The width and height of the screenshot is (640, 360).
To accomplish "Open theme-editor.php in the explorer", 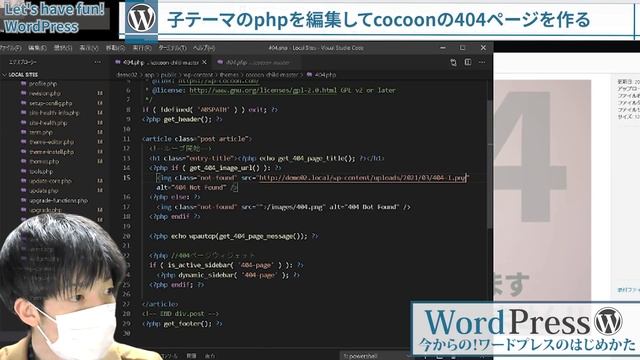I will (x=51, y=142).
